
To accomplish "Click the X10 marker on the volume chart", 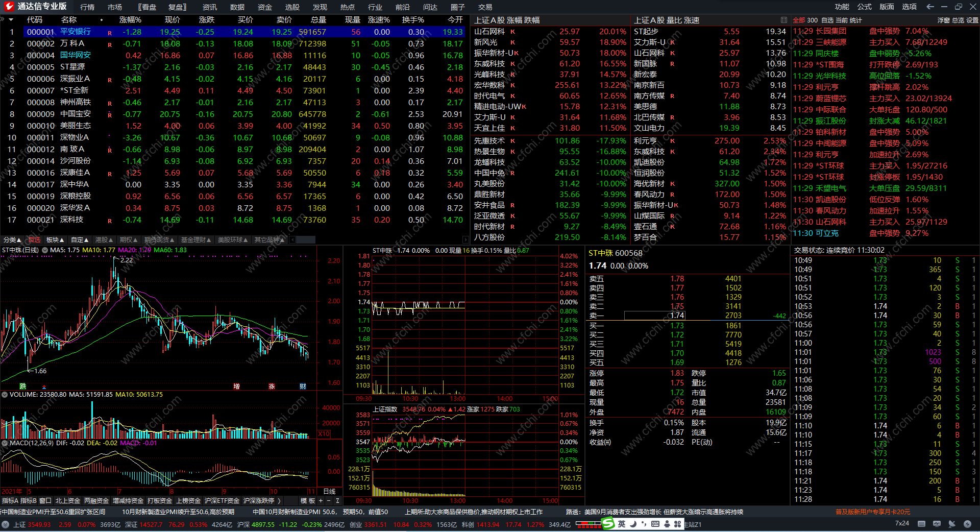I will pyautogui.click(x=324, y=434).
